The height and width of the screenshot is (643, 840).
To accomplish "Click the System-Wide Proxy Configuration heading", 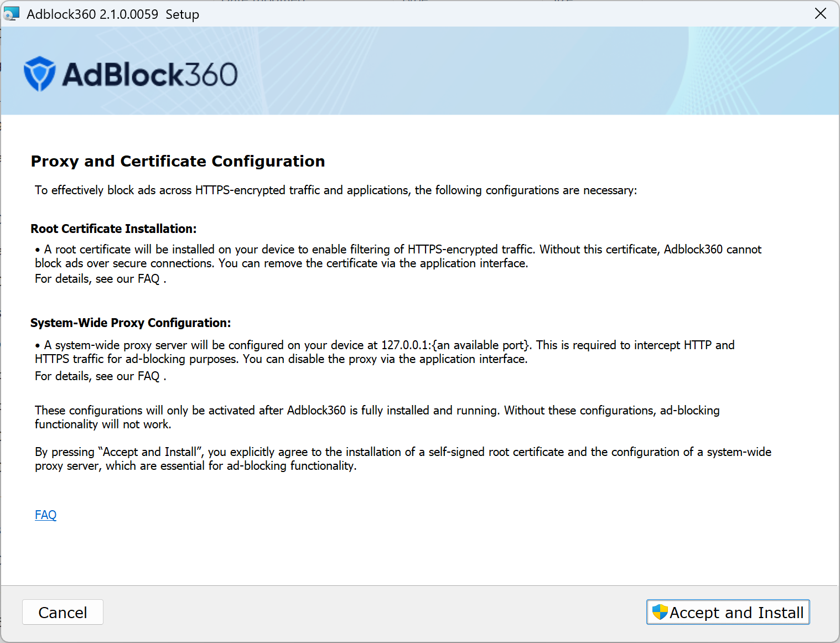I will [x=131, y=323].
